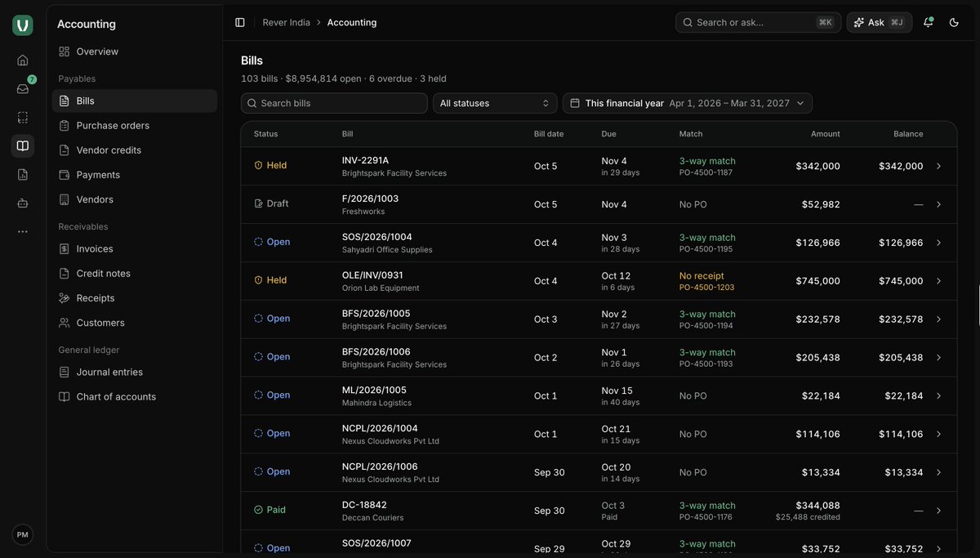Open Journal entries

(135, 373)
